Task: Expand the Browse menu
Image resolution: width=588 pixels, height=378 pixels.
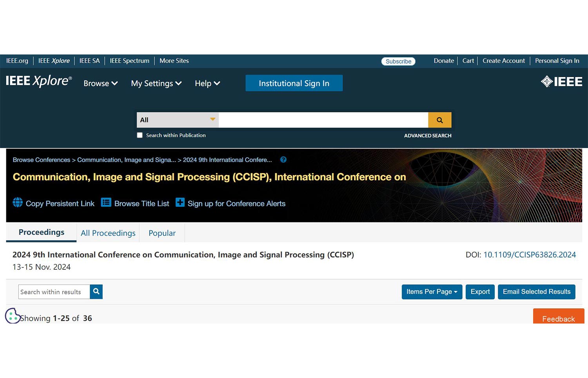Action: pos(100,83)
